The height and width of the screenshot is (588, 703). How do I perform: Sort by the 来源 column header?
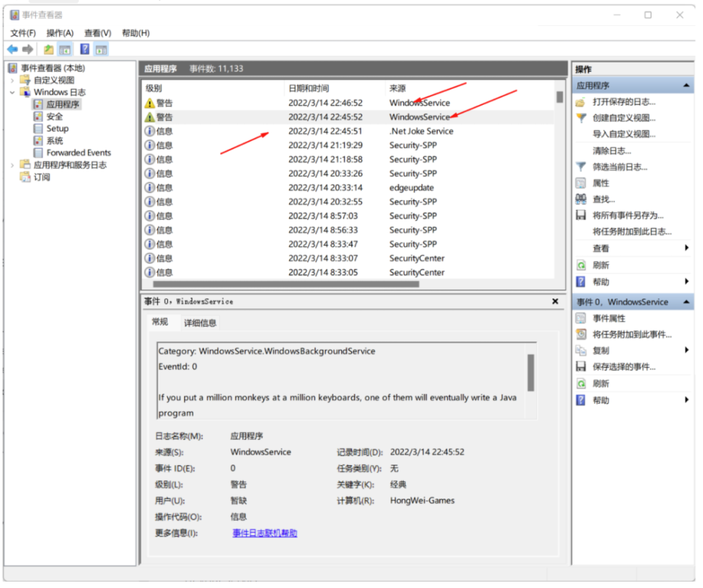click(469, 89)
